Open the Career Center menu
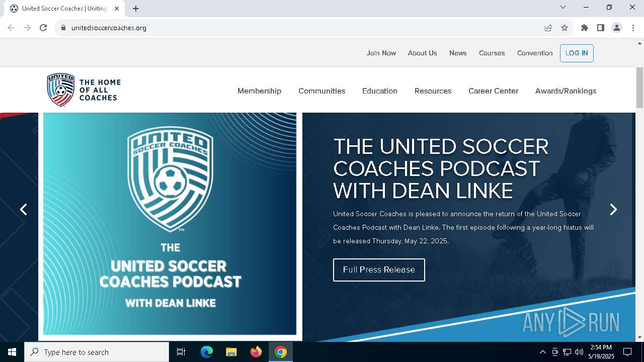This screenshot has height=362, width=644. click(493, 91)
